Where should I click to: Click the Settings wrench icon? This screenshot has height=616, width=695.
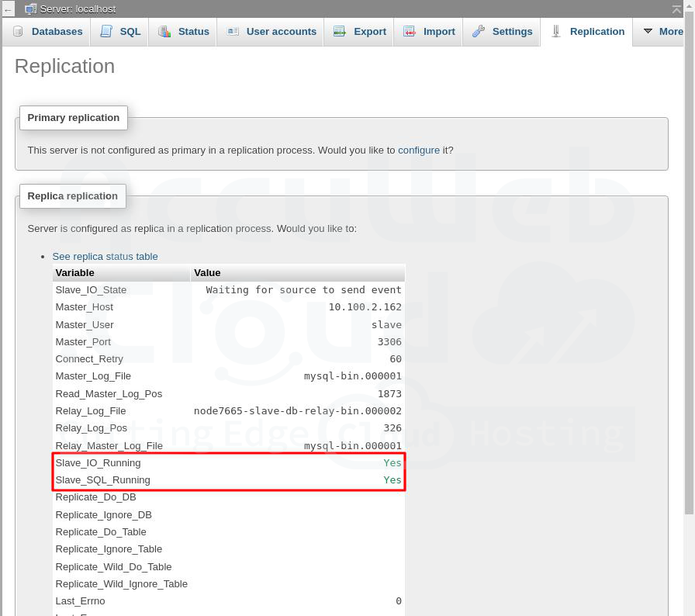pyautogui.click(x=479, y=32)
